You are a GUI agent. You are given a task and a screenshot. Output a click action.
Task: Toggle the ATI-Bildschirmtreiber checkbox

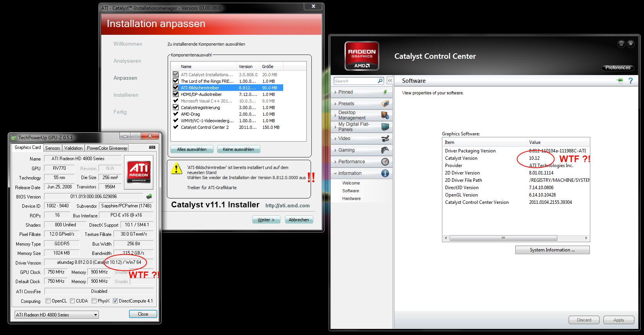coord(176,87)
